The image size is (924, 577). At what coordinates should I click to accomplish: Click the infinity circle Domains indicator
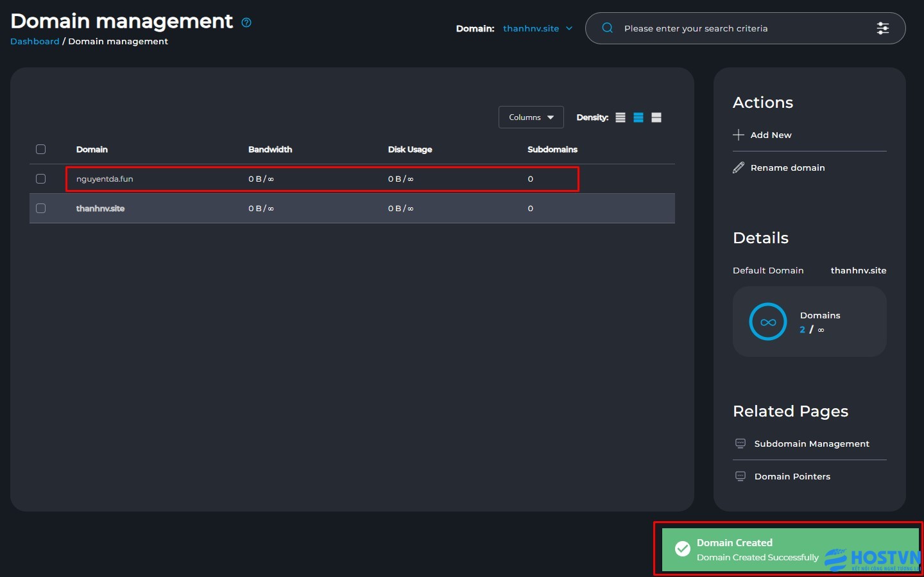point(768,322)
